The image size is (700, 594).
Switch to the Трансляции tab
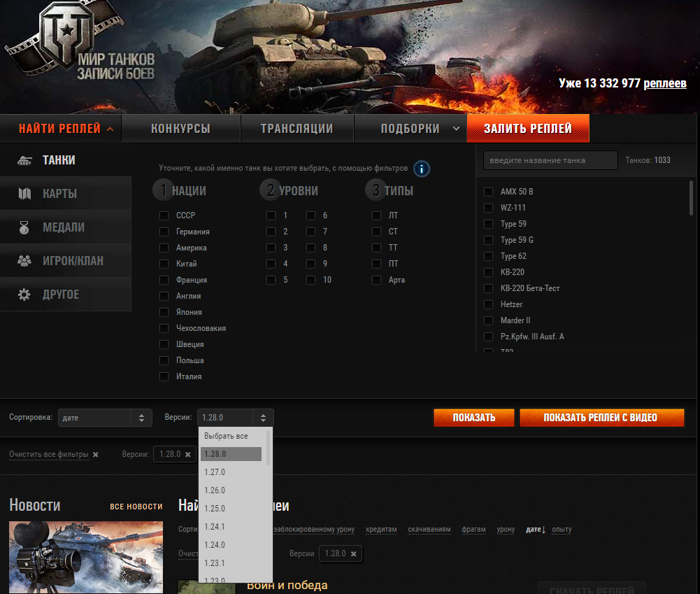click(x=297, y=129)
